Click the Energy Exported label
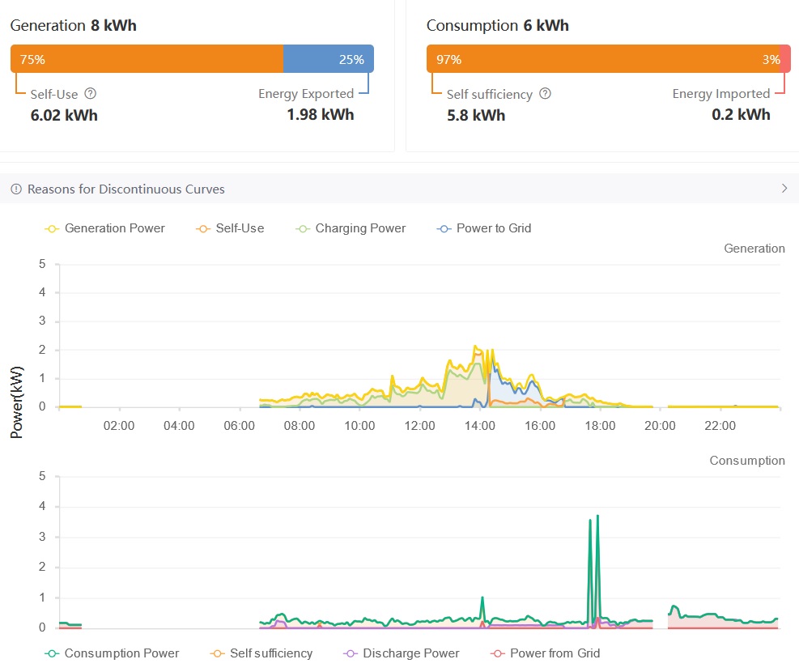Image resolution: width=799 pixels, height=672 pixels. pos(306,94)
